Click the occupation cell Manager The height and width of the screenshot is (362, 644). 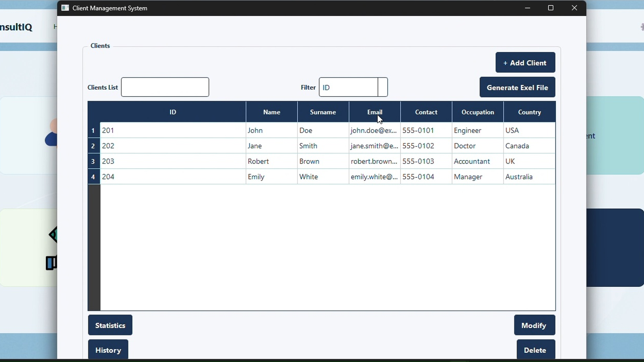point(478,177)
